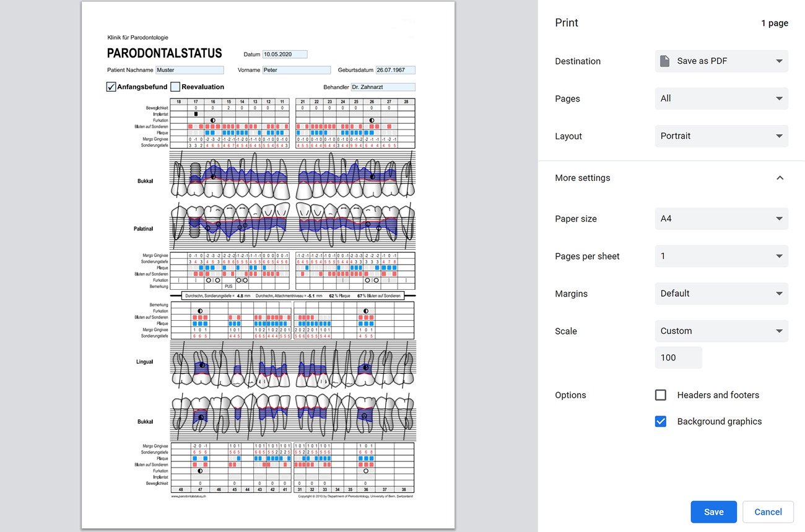Screen dimensions: 805x532
Task: Click the custom scale value field showing 100
Action: 678,357
